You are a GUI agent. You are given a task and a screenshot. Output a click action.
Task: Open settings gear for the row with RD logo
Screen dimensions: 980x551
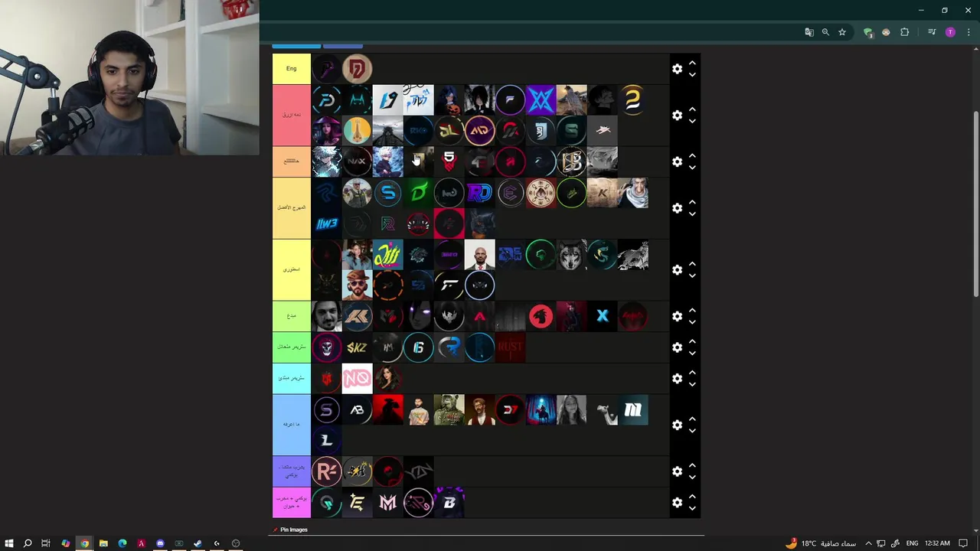(677, 208)
